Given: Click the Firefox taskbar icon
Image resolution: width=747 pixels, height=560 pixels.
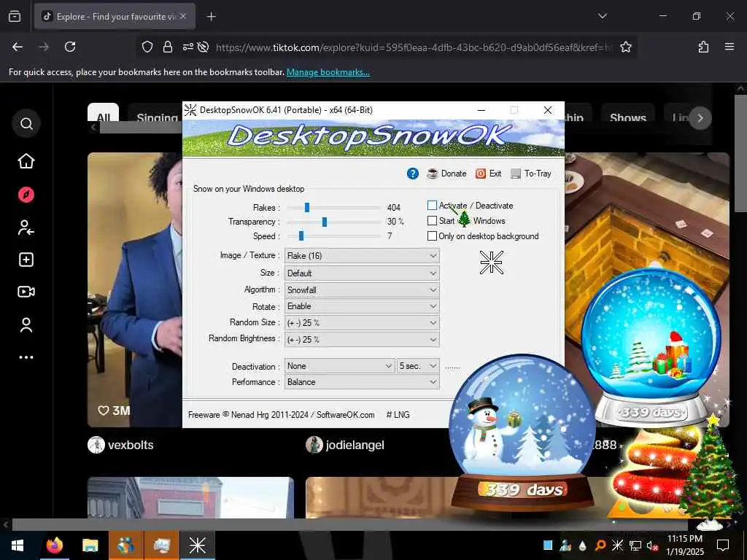Looking at the screenshot, I should tap(54, 545).
